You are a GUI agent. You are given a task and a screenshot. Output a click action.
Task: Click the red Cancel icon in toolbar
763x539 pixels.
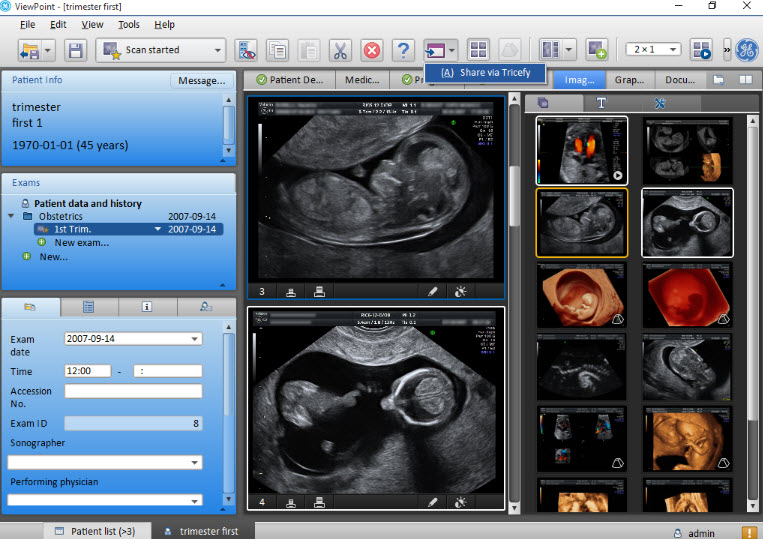pos(372,50)
